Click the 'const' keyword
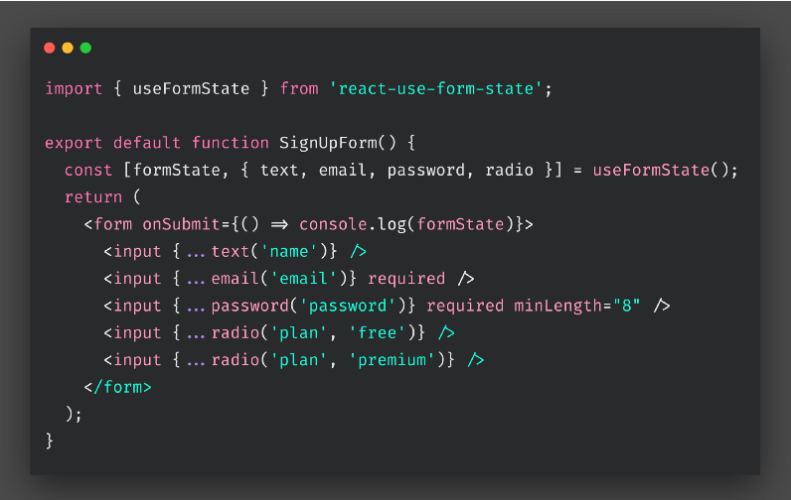The height and width of the screenshot is (500, 791). coord(88,171)
